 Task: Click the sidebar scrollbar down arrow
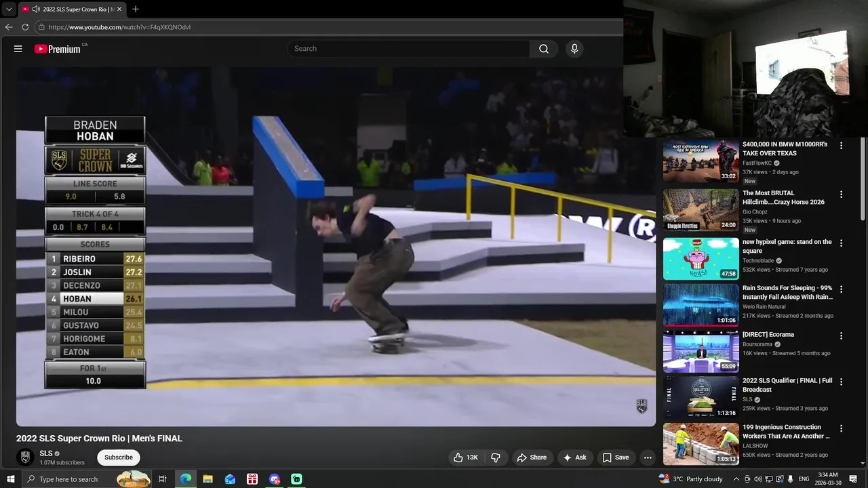tap(863, 464)
